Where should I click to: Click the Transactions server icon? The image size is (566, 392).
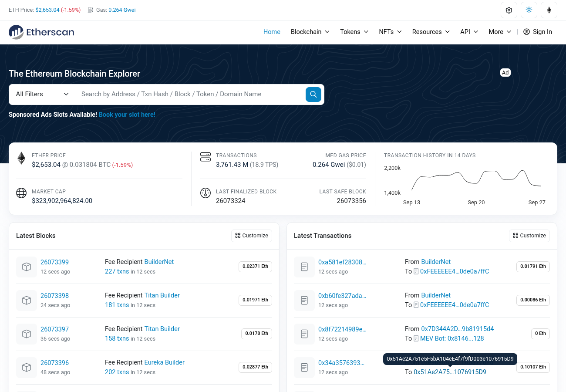[x=206, y=157]
